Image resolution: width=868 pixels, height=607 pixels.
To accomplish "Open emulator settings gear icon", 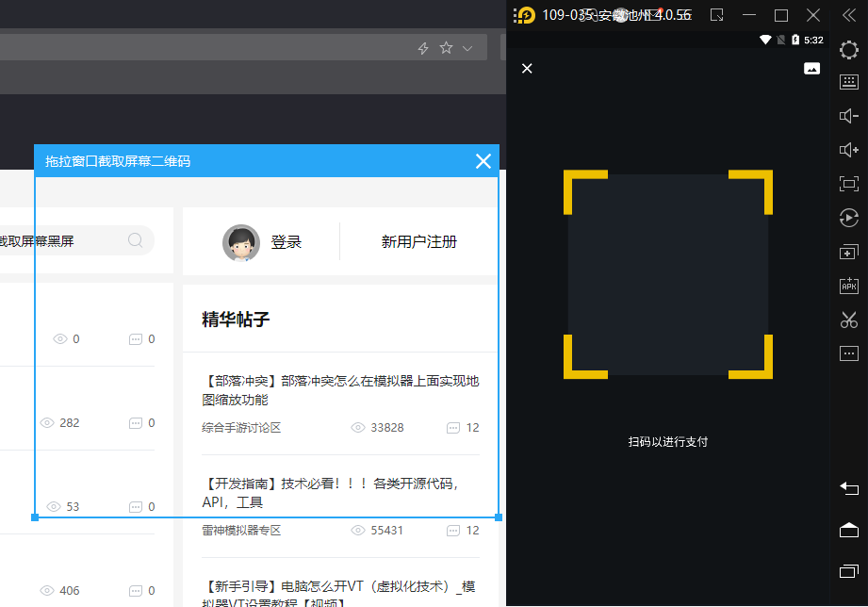I will click(x=849, y=49).
